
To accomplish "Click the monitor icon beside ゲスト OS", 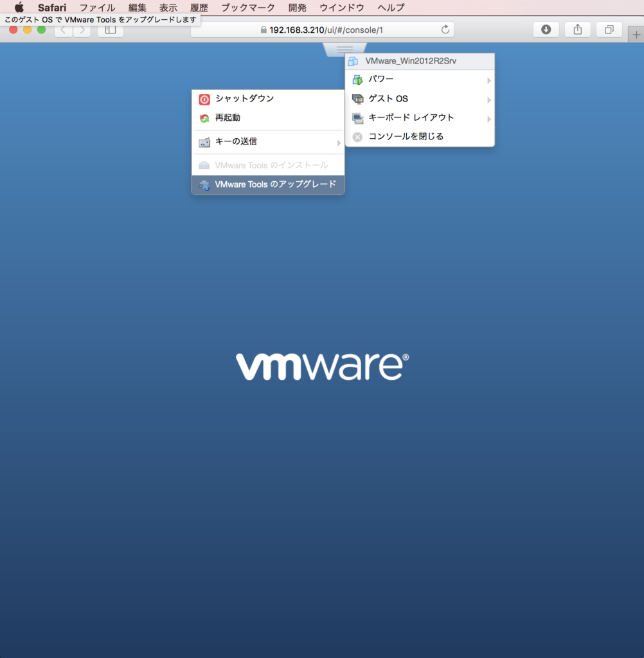I will click(358, 99).
